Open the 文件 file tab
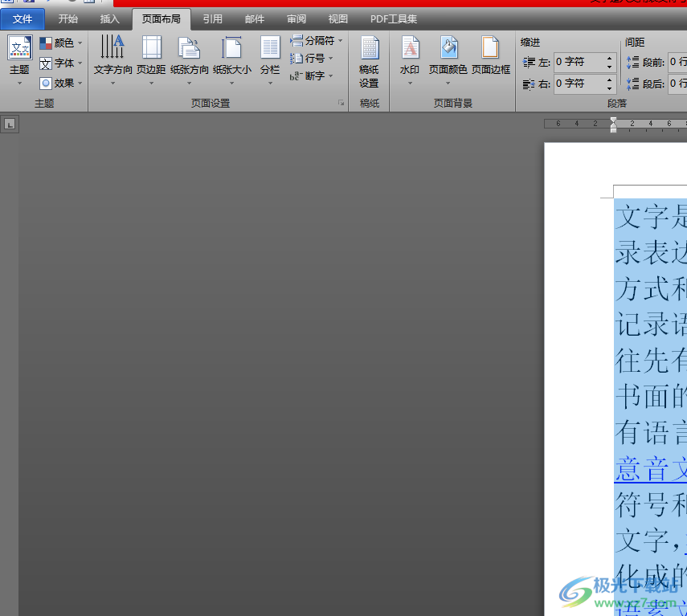Screen dimensions: 687x616 (22, 18)
